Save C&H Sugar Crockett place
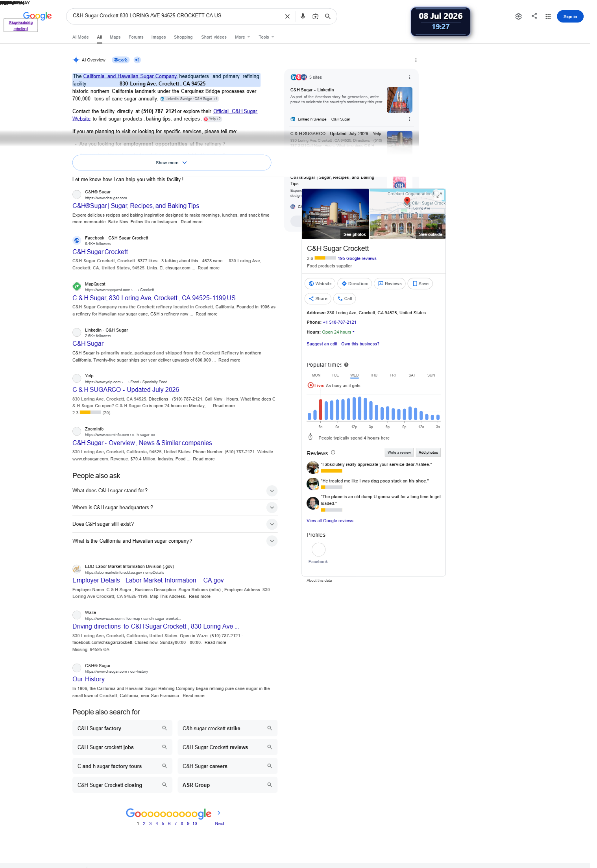 [420, 284]
